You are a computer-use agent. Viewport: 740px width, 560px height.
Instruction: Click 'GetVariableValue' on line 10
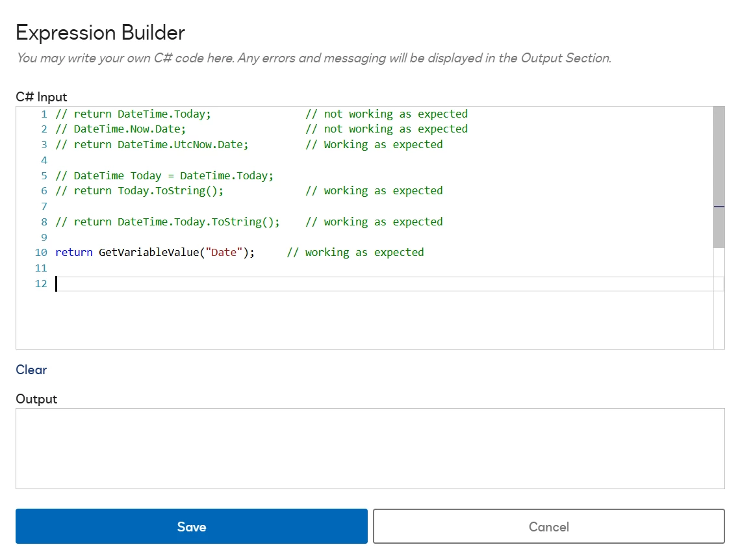coord(149,253)
